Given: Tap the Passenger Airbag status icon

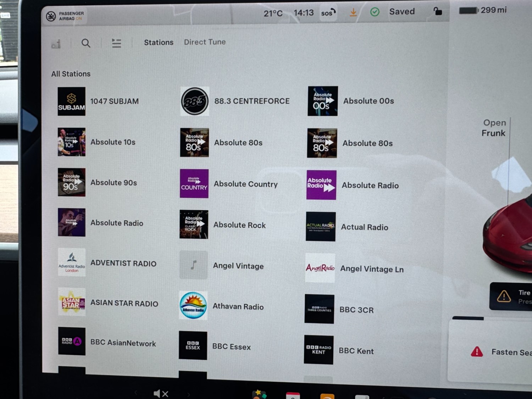Looking at the screenshot, I should tap(51, 16).
